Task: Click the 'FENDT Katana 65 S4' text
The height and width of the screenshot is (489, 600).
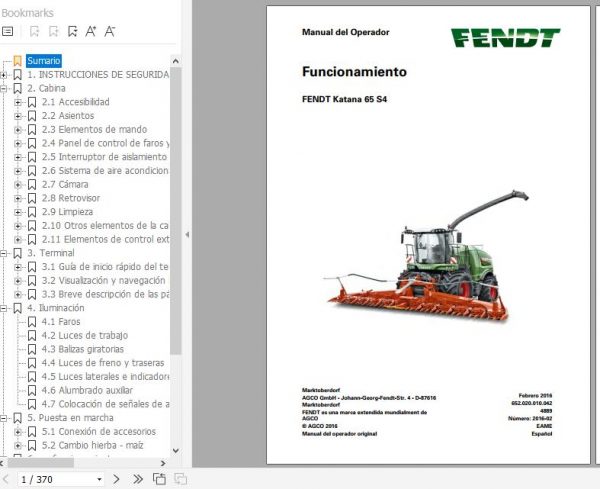Action: pos(344,99)
